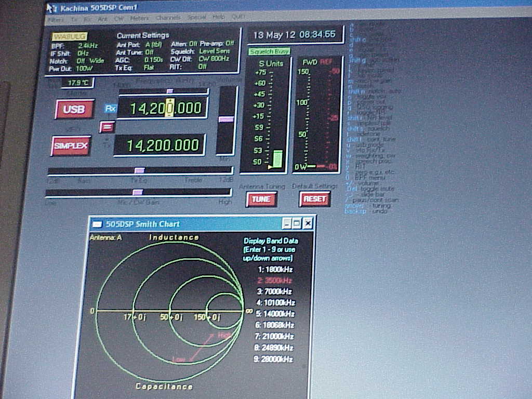Minimize the 505DSP Smith Chart window

tap(287, 223)
